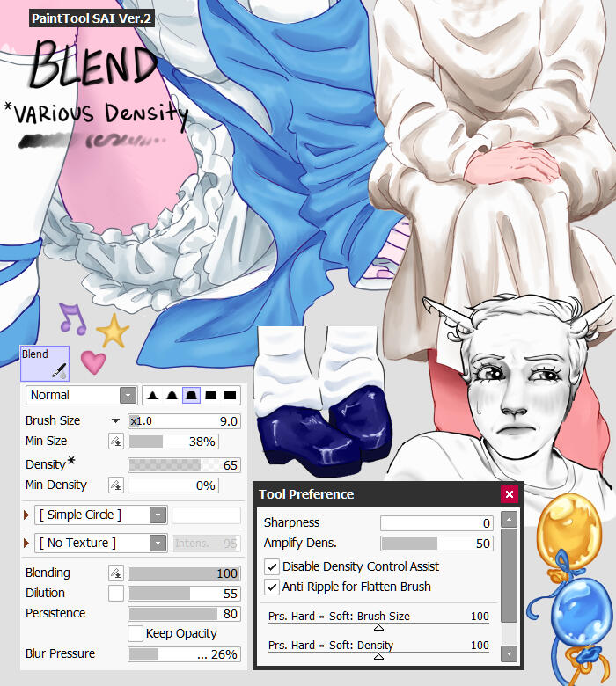Toggle pressure icon next to Min Density
Image resolution: width=616 pixels, height=686 pixels.
pyautogui.click(x=115, y=485)
